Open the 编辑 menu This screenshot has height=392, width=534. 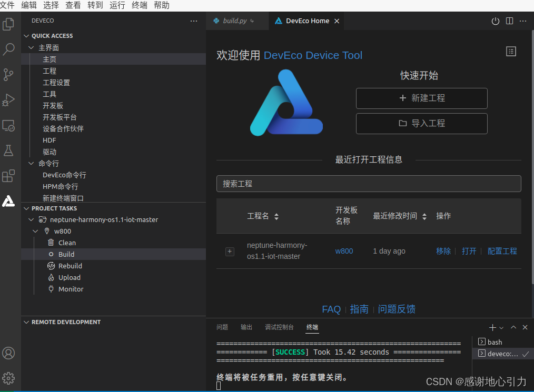tap(28, 5)
